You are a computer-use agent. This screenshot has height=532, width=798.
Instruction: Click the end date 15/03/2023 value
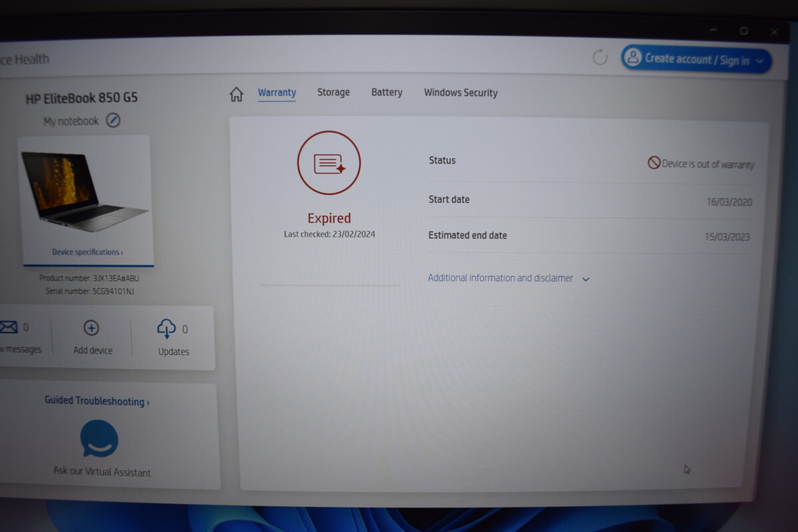click(x=728, y=237)
